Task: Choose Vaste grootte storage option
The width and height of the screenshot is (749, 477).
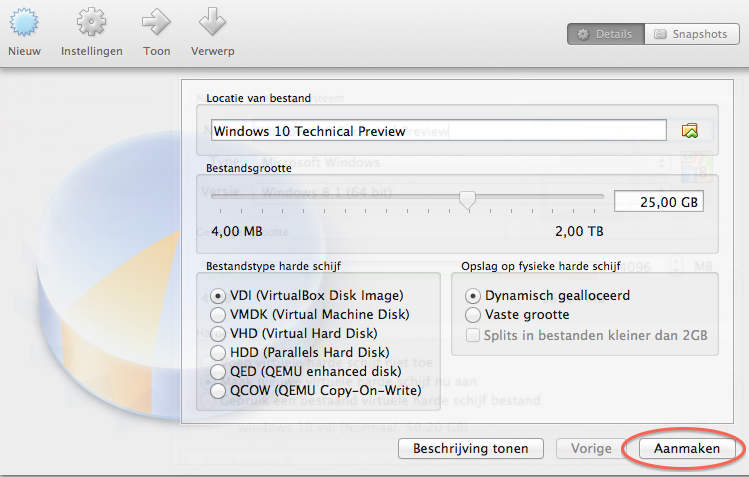Action: (473, 315)
